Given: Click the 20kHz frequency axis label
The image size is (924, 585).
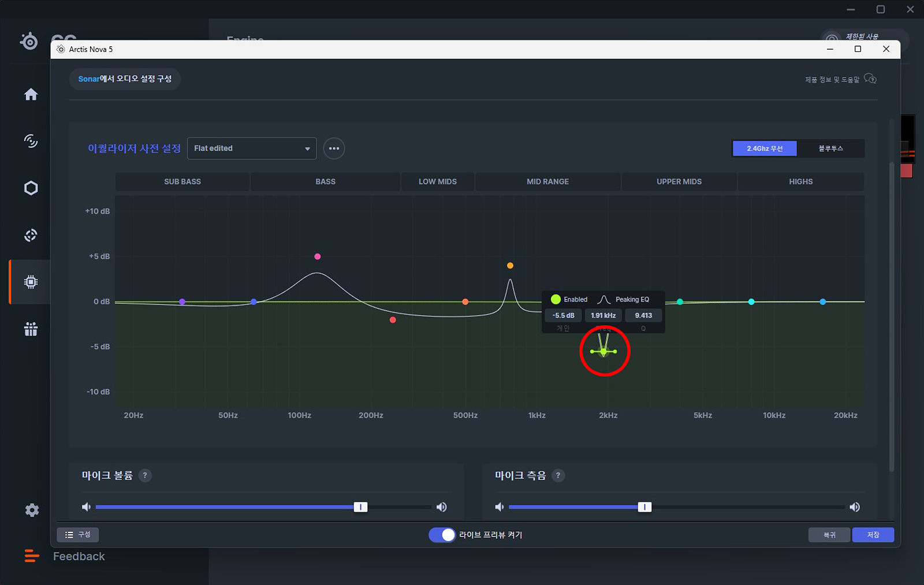Looking at the screenshot, I should point(845,415).
